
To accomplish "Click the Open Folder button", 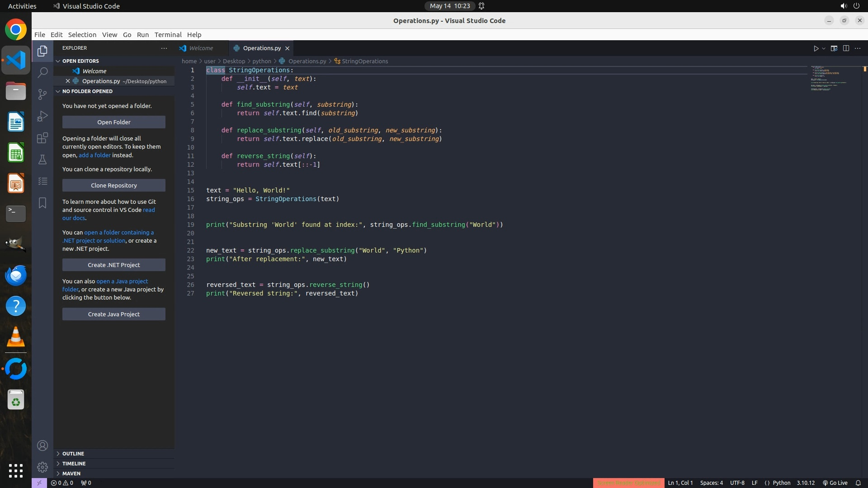I will 113,122.
